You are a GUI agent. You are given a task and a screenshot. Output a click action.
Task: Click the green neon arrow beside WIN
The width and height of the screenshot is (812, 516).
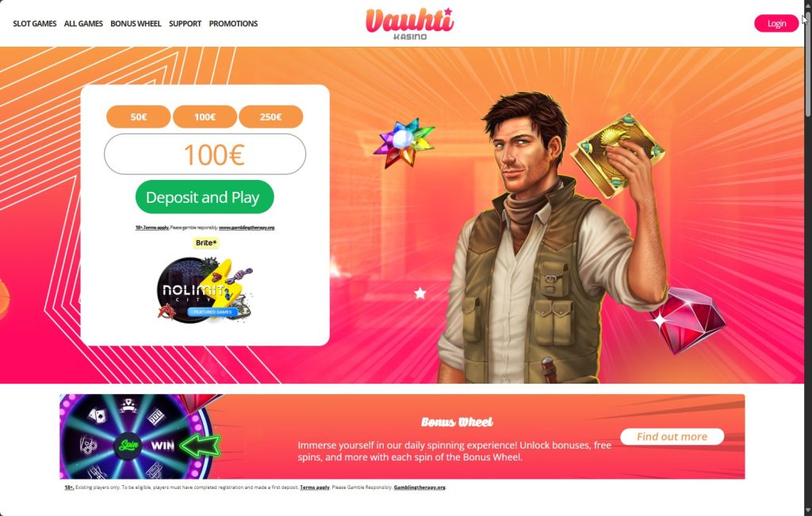click(x=200, y=445)
